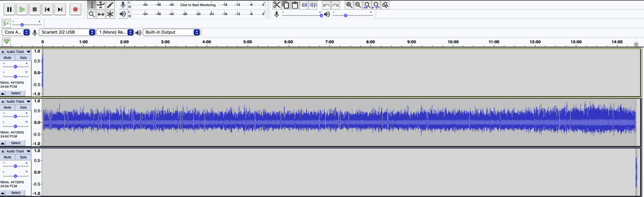
Task: Open third track's Audio Track dropdown menu
Action: click(18, 151)
